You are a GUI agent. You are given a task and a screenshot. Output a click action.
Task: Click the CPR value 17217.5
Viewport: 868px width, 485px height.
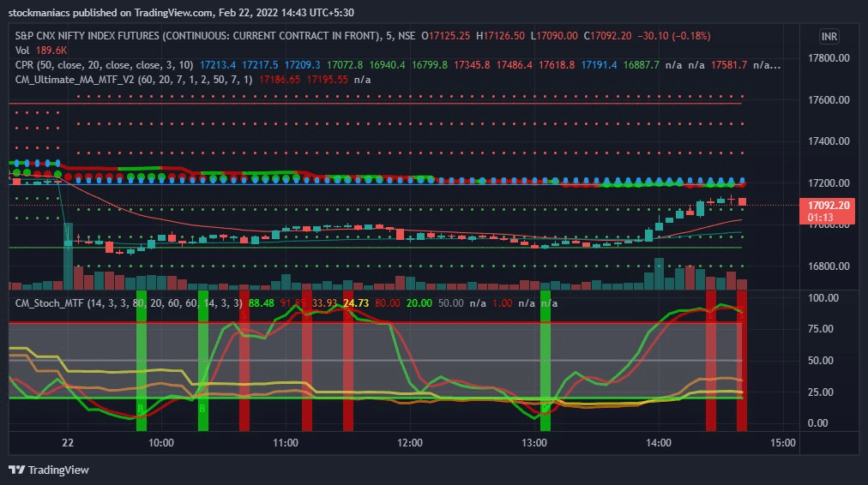(260, 65)
